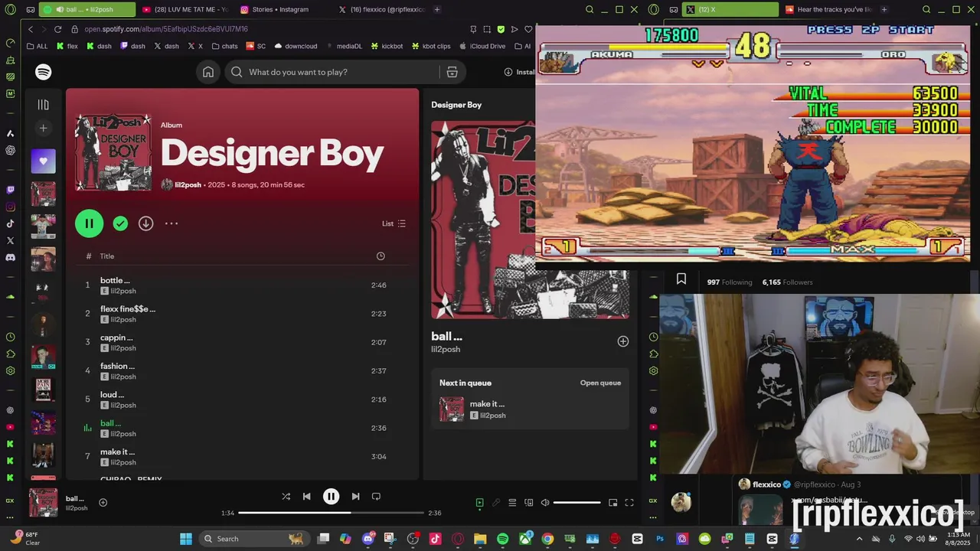
Task: Open the 'downcloud' bookmark
Action: click(x=296, y=46)
